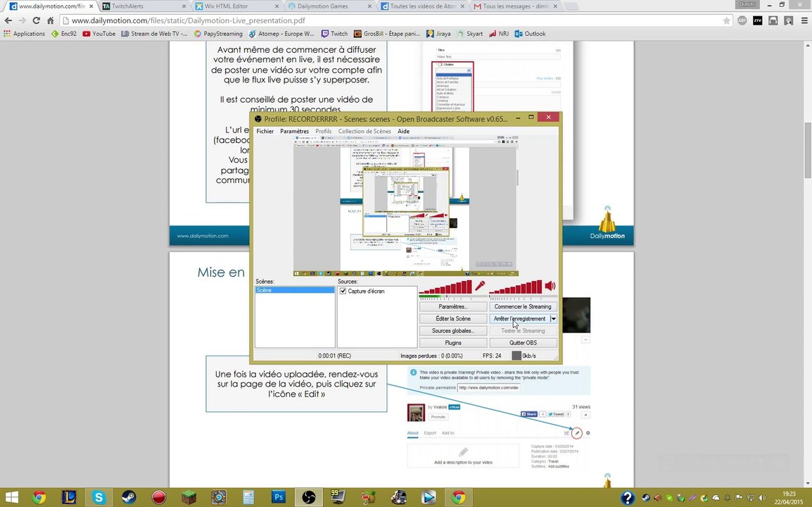Viewport: 812px width, 507px height.
Task: Open Sources globales...
Action: (x=452, y=331)
